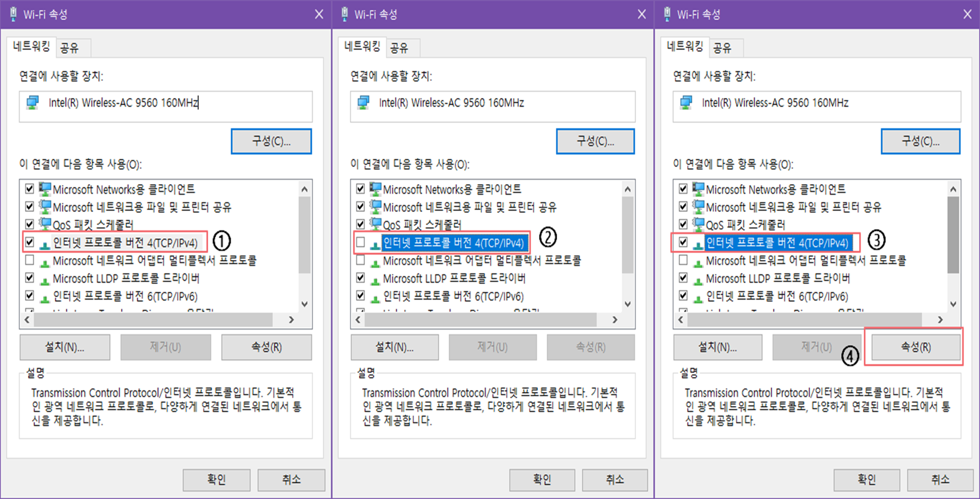Viewport: 980px width, 499px height.
Task: Click the horizontal scroll-right arrow in the right dialog list
Action: (x=940, y=320)
